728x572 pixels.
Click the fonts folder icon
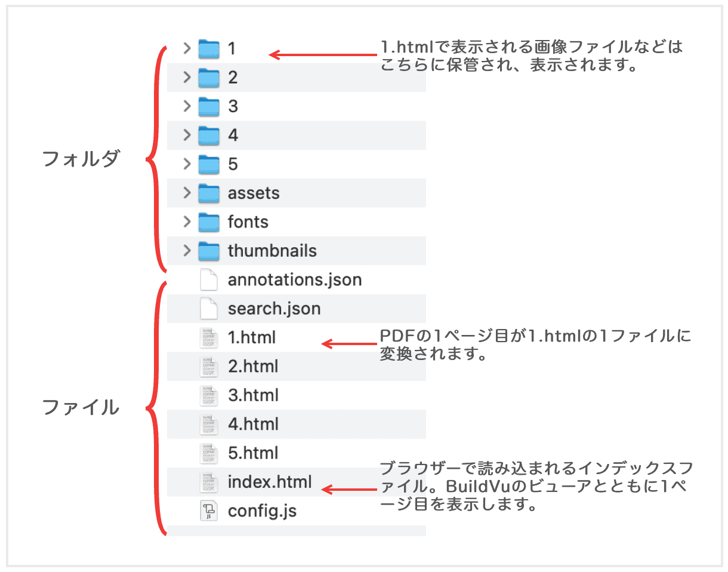(209, 222)
